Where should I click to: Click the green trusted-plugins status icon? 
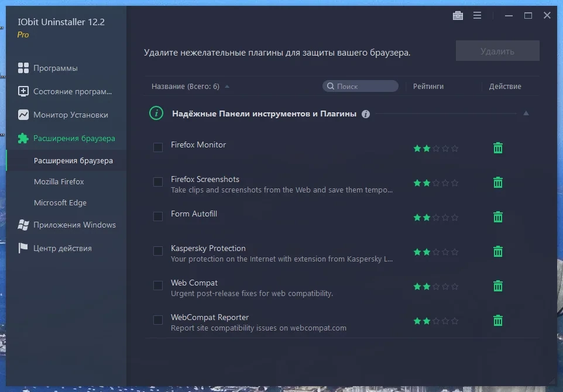click(x=156, y=114)
